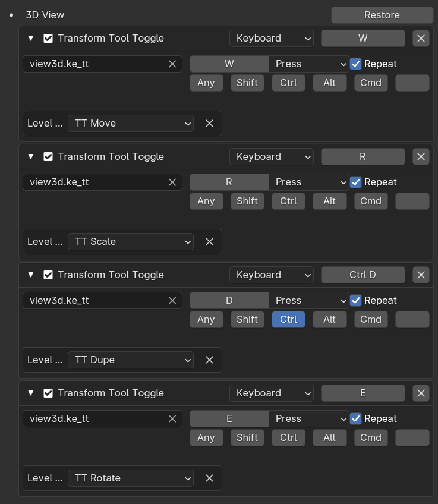Remove the R keymap item
This screenshot has width=438, height=504.
click(x=421, y=157)
